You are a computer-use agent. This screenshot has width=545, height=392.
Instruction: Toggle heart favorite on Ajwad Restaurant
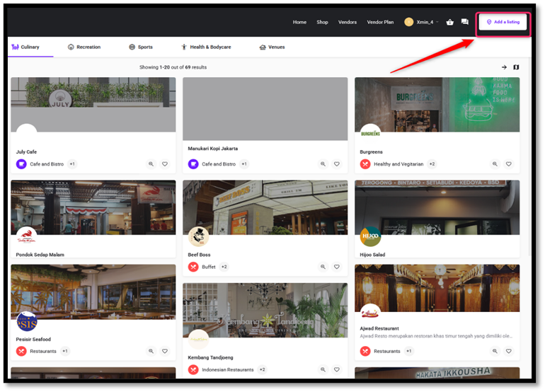coord(508,352)
